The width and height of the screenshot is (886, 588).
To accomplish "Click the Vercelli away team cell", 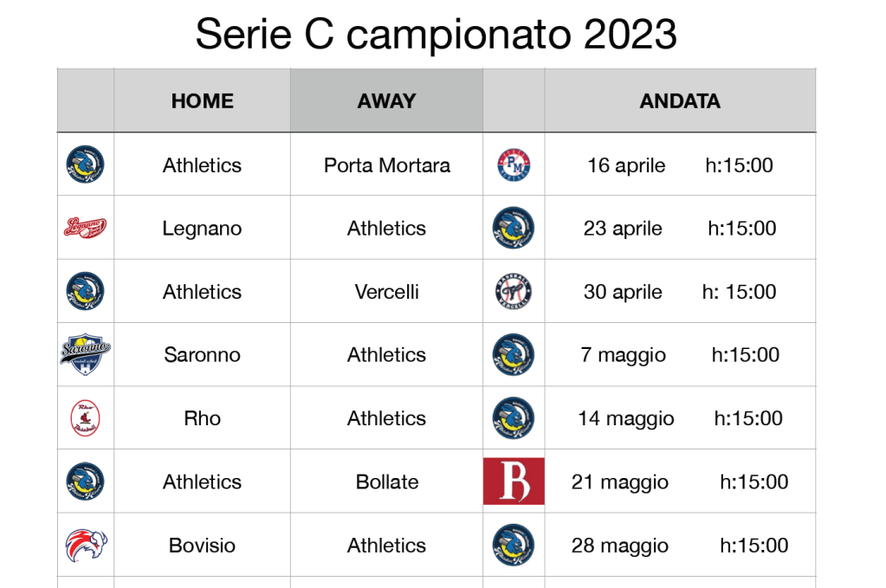I will [x=386, y=292].
